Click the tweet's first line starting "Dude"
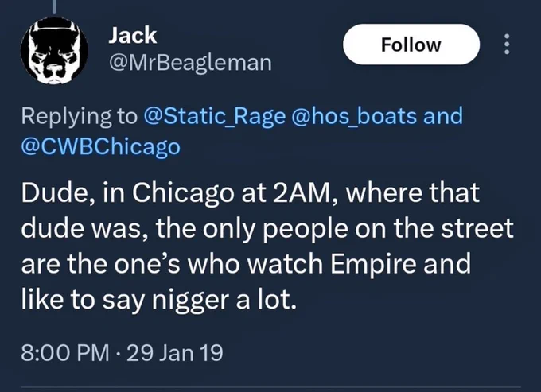 click(250, 193)
